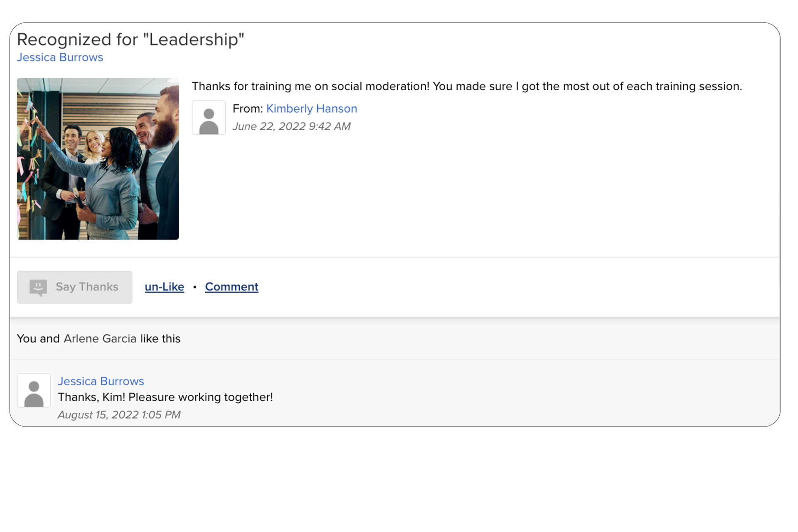Open Jessica Burrows profile under the title
This screenshot has width=798, height=532.
point(60,57)
